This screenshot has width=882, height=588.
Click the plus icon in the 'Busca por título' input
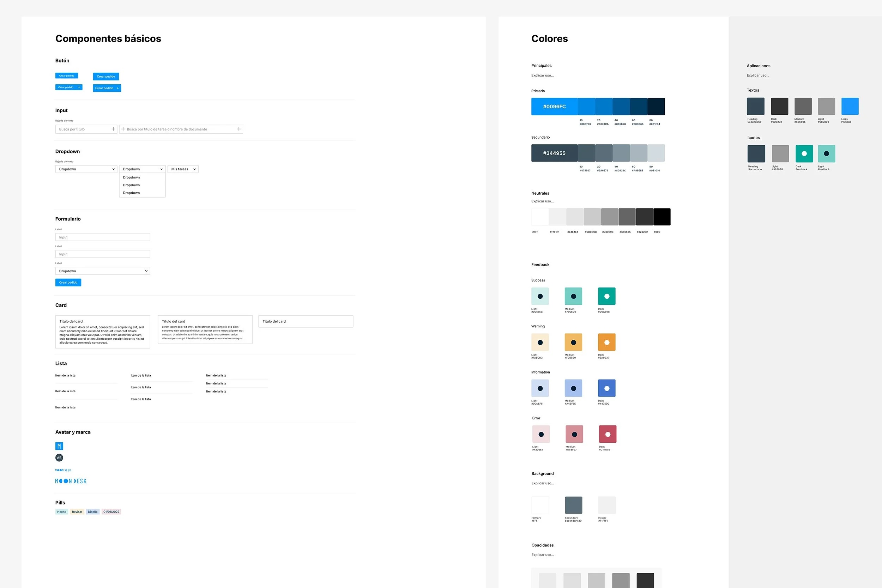pos(113,129)
